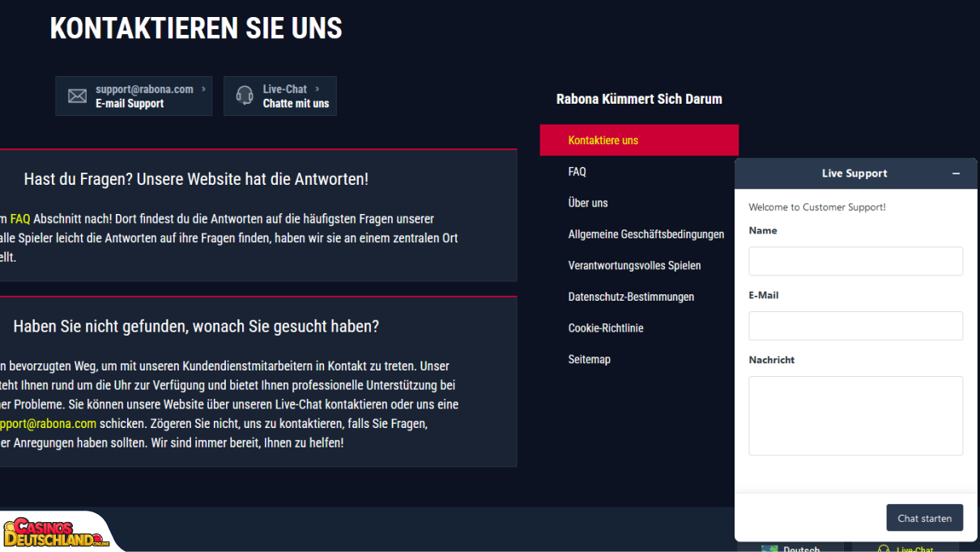980x552 pixels.
Task: Focus the E-Mail input field
Action: [x=855, y=326]
